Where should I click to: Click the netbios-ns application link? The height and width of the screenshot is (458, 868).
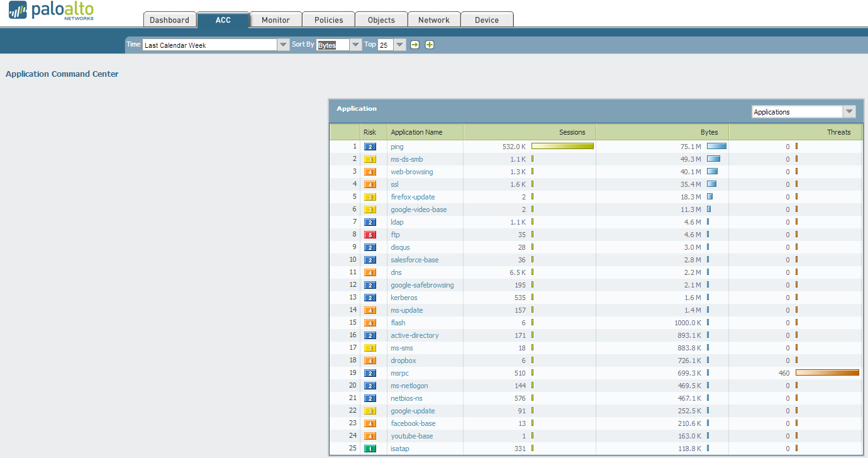click(406, 398)
